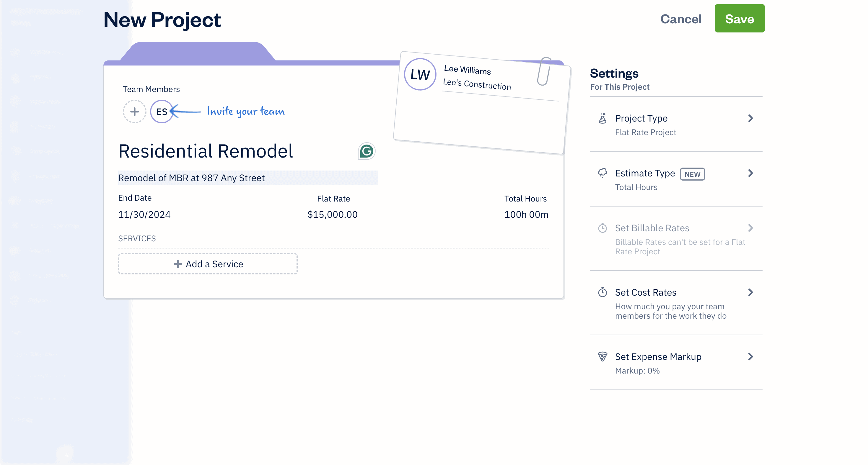Cancel the new project
The image size is (868, 465).
pos(681,19)
